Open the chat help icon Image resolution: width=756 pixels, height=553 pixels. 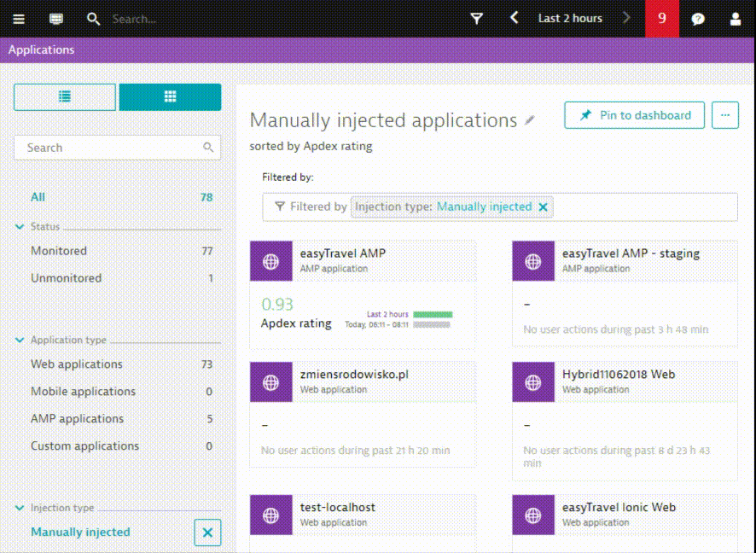click(698, 19)
